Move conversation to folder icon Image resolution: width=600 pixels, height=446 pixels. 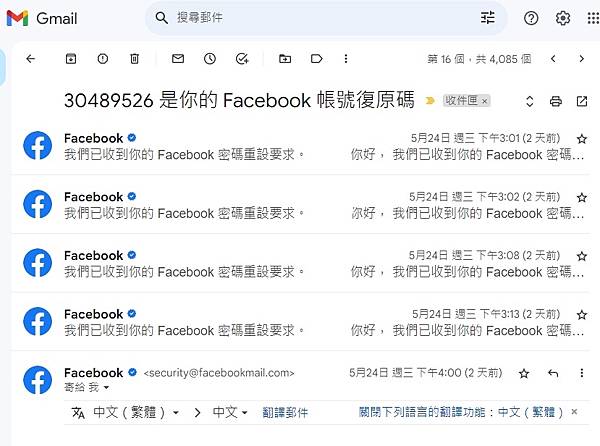pos(285,59)
